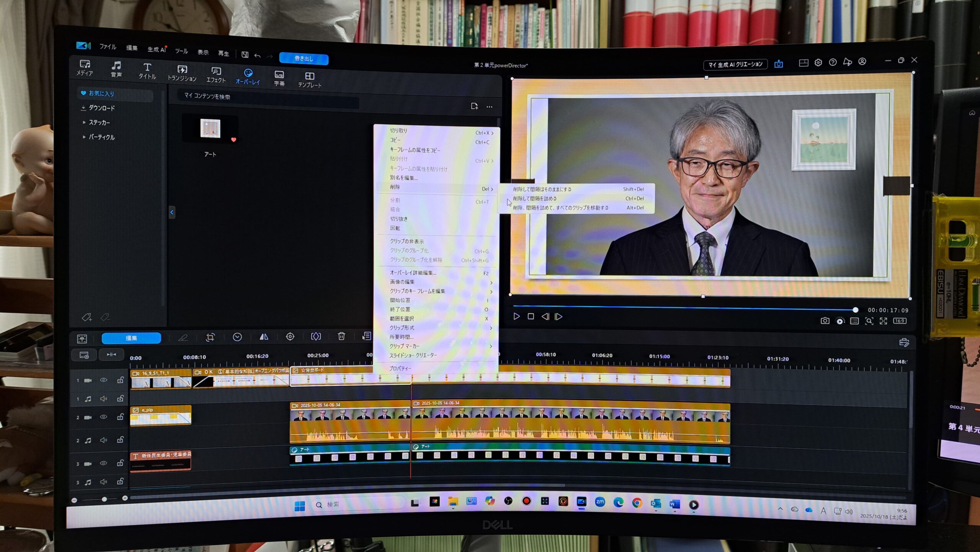Open the 16:9 aspect ratio dropdown

point(900,321)
